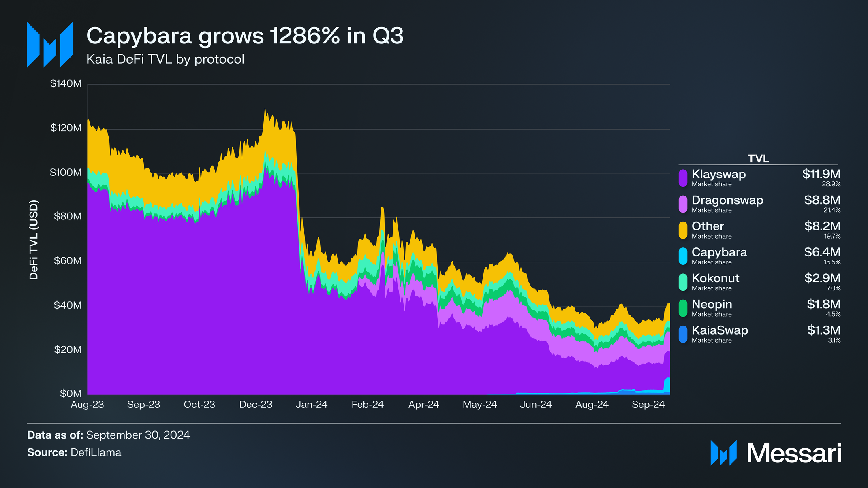
Task: Click the Sep-24 x-axis label
Action: (648, 405)
